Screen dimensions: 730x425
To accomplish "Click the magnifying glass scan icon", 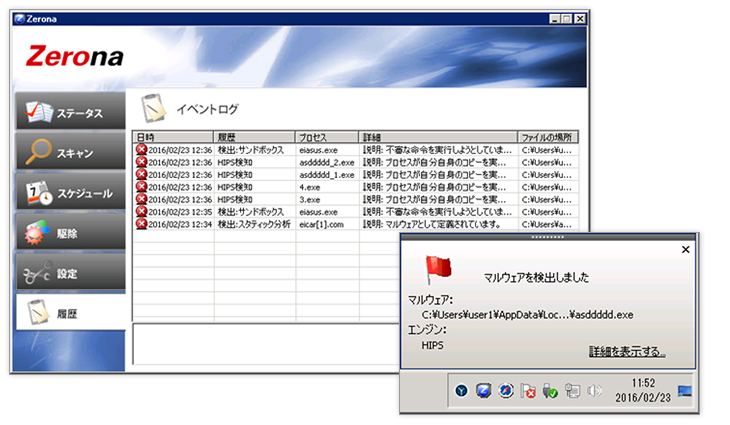I will coord(39,151).
